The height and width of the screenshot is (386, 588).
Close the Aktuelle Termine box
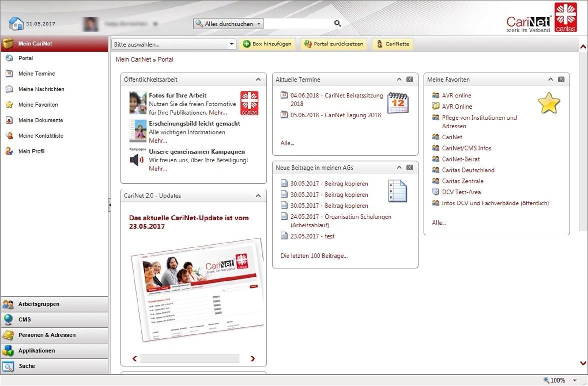click(x=409, y=79)
